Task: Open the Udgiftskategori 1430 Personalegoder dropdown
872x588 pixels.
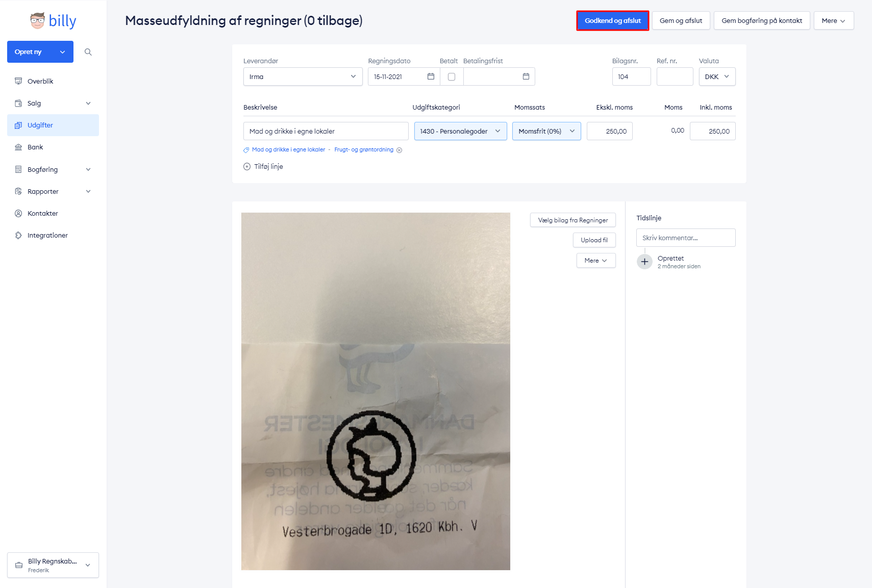Action: click(460, 131)
